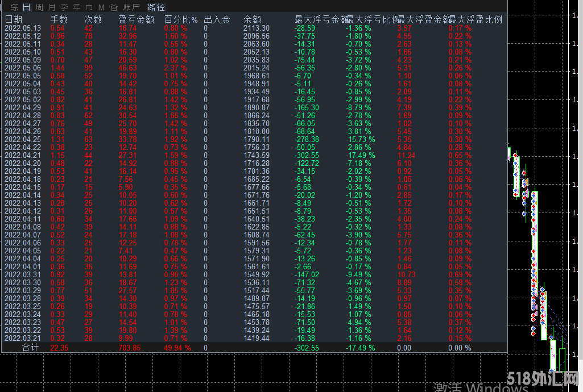This screenshot has width=583, height=392.
Task: Select the 路径 (path) tab
Action: coord(156,7)
